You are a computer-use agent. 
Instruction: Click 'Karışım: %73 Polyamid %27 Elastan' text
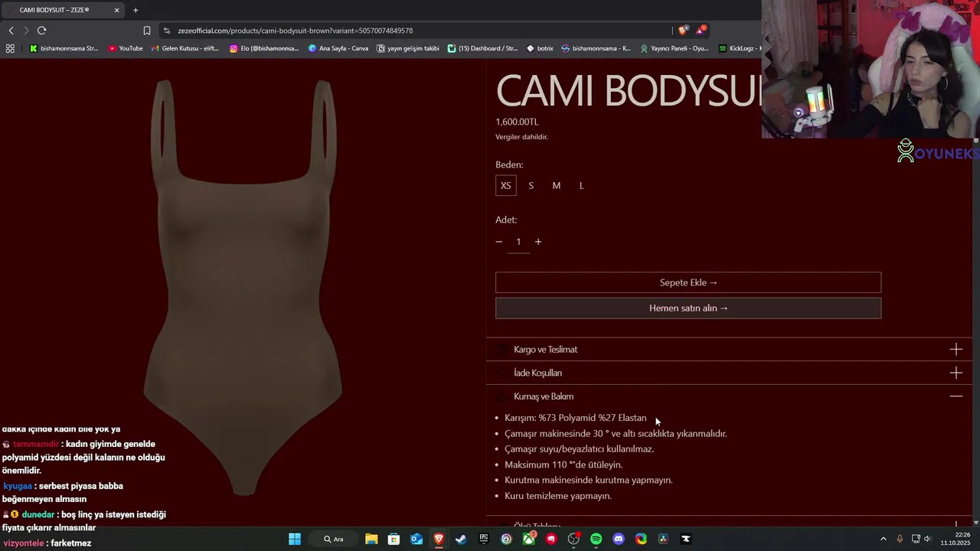[x=576, y=418]
